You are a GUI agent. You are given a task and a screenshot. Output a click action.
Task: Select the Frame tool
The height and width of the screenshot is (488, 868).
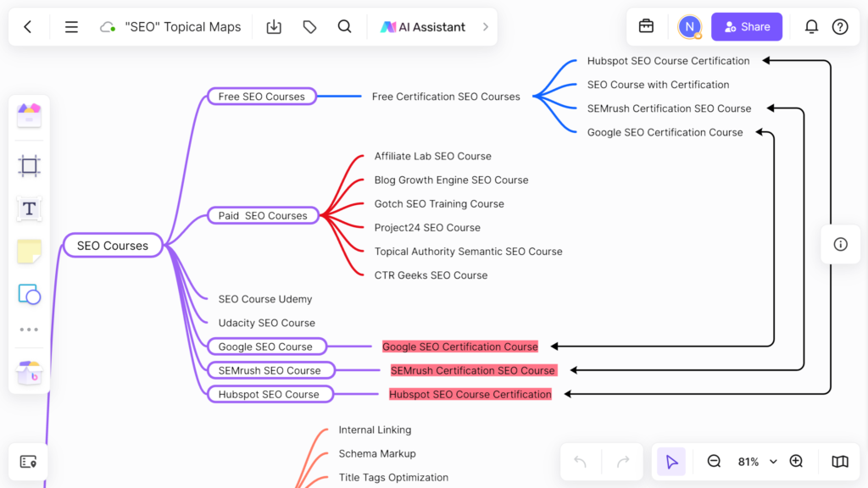point(30,166)
